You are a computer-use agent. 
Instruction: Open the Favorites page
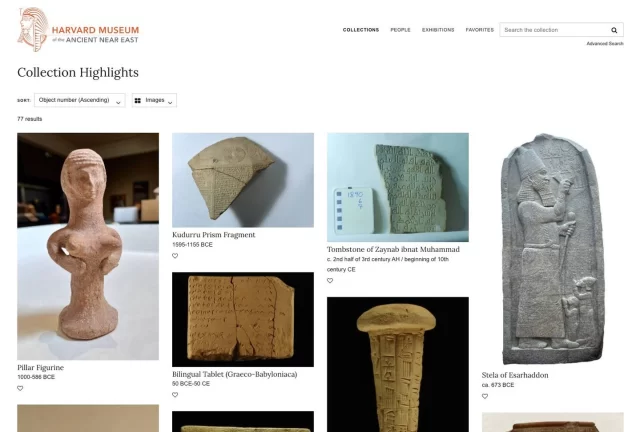[480, 30]
